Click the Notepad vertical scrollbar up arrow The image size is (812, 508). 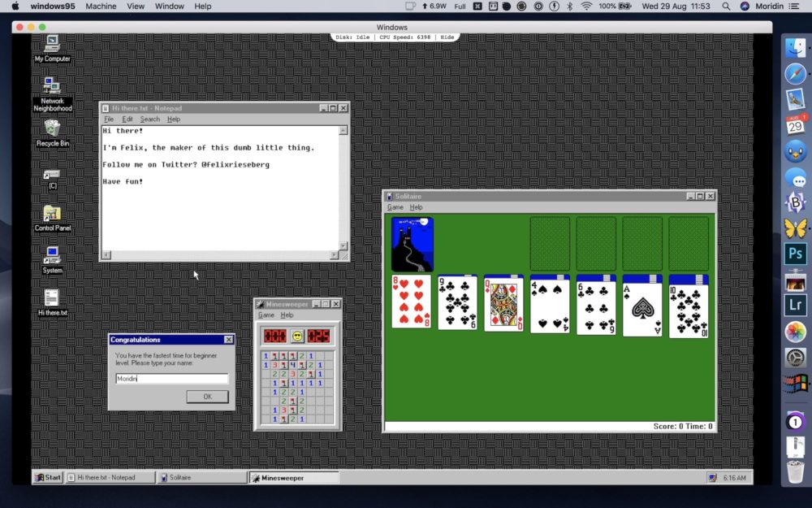pos(343,131)
